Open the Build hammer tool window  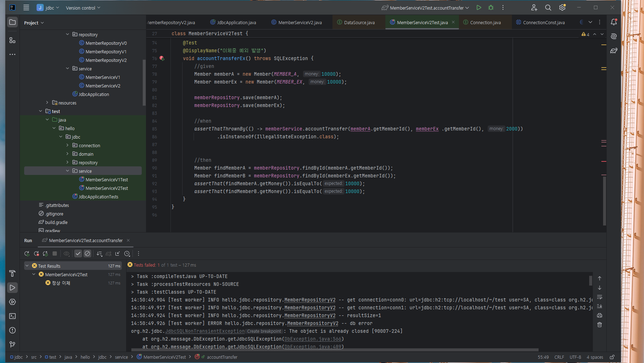click(x=12, y=273)
